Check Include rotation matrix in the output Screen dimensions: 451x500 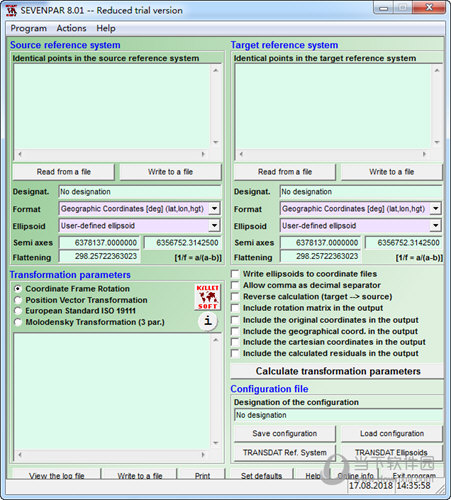(235, 308)
